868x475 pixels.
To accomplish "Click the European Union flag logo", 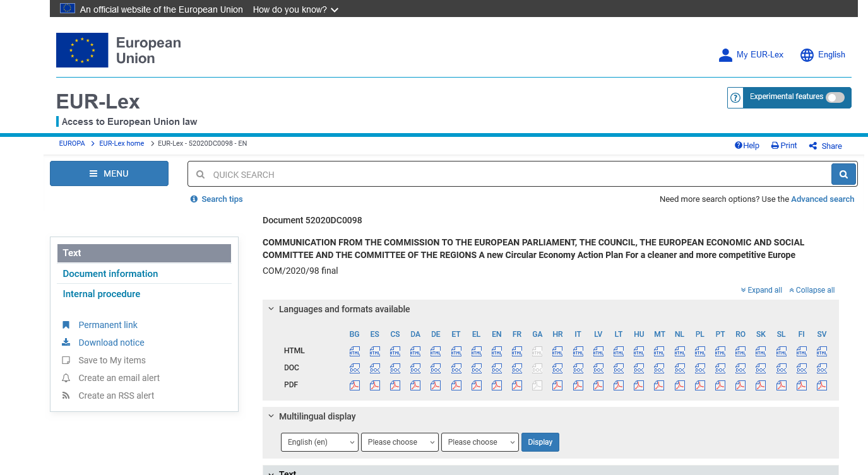I will [x=82, y=50].
